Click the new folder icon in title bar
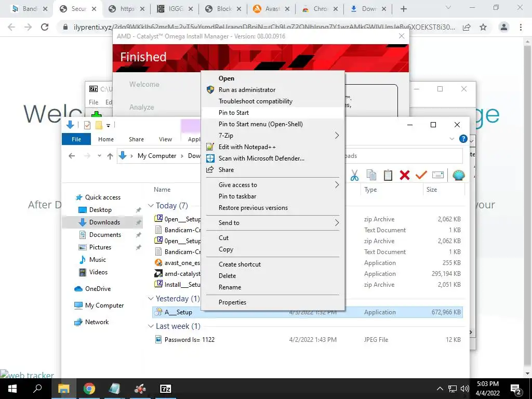Viewport: 532px width, 399px height. 99,125
